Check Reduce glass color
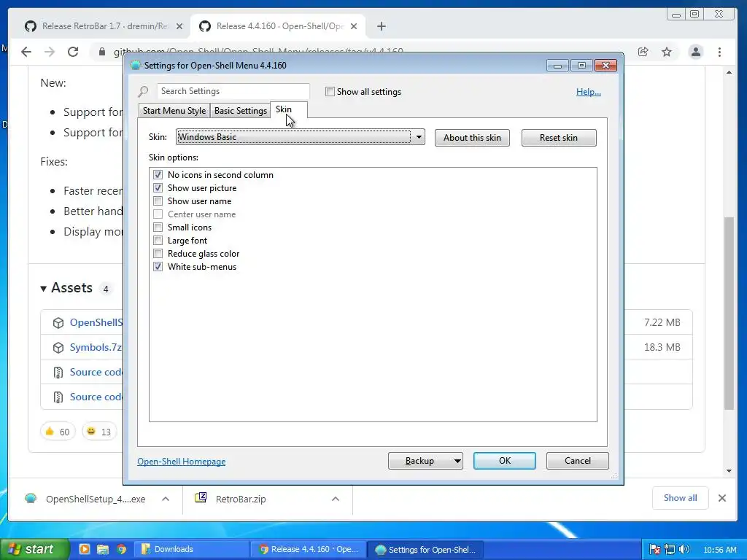This screenshot has width=747, height=560. (158, 253)
